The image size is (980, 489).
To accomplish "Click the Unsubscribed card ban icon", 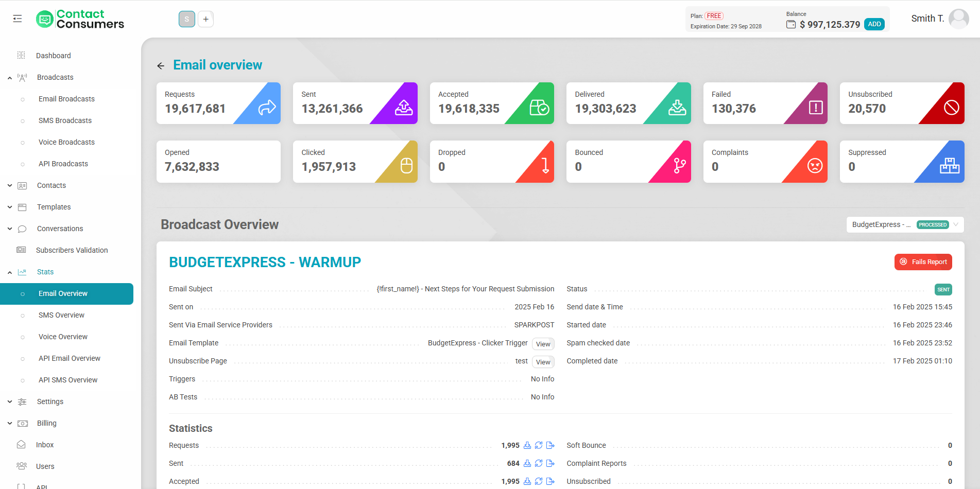I will coord(952,108).
